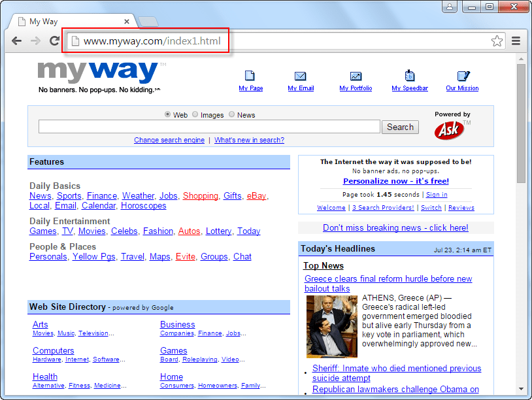Open the Chat link
Viewport: 532px width, 400px height.
pos(242,256)
